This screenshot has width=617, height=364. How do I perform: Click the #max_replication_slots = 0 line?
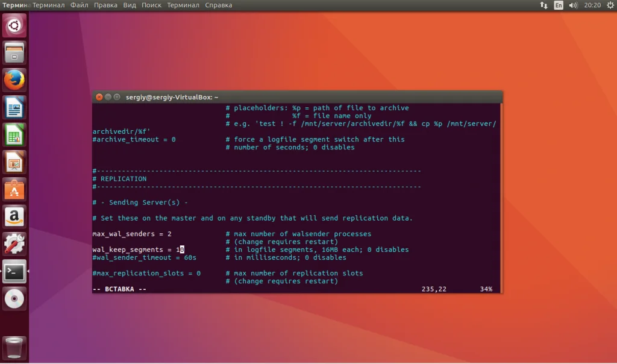146,273
